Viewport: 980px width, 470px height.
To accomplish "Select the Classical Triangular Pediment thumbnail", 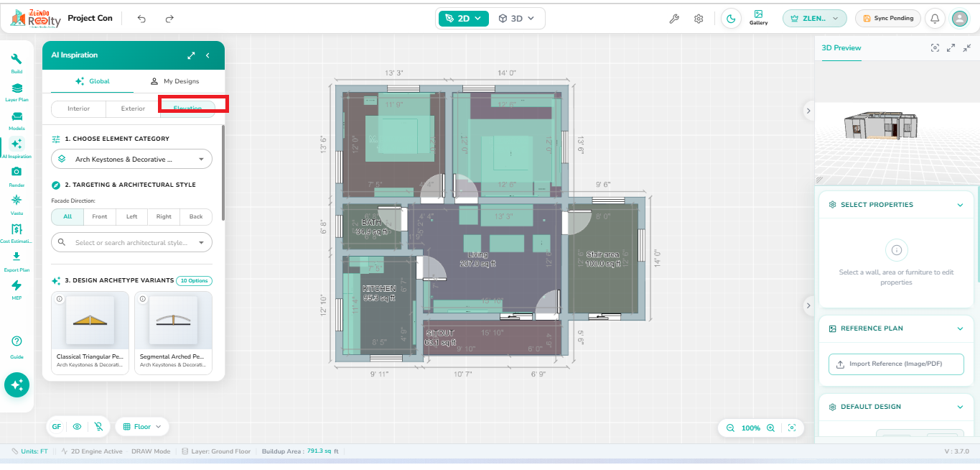I will click(x=90, y=321).
